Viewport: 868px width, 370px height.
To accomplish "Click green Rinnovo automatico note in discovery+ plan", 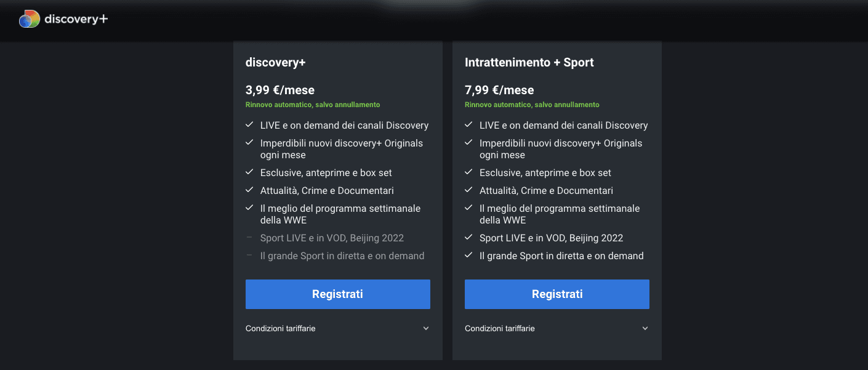I will pos(312,105).
